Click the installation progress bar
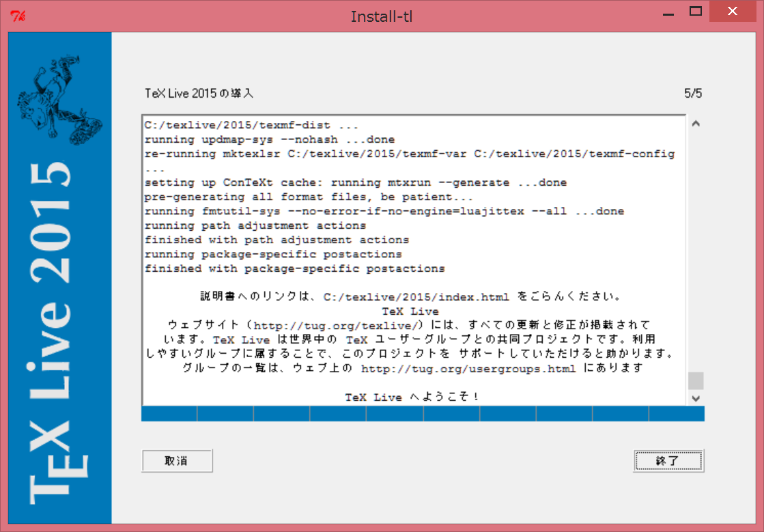This screenshot has width=764, height=532. pyautogui.click(x=423, y=413)
